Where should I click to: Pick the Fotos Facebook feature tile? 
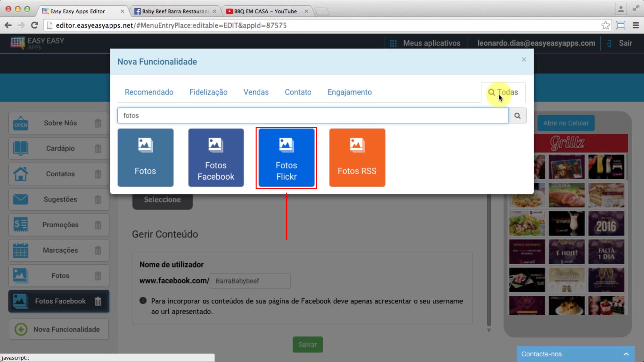(x=216, y=158)
